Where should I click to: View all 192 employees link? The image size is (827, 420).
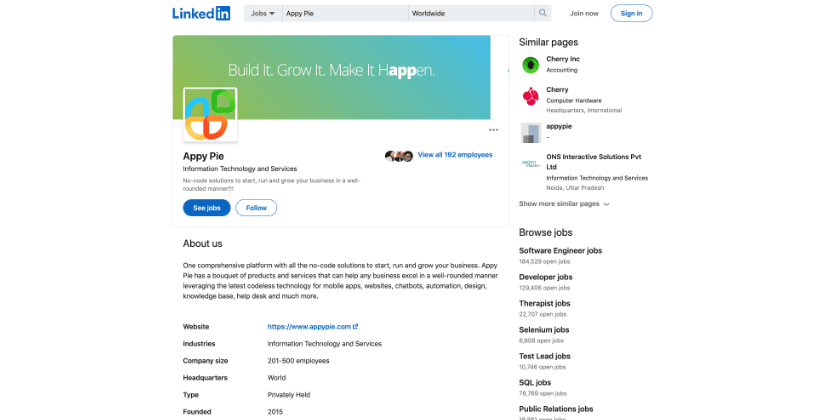[x=455, y=155]
